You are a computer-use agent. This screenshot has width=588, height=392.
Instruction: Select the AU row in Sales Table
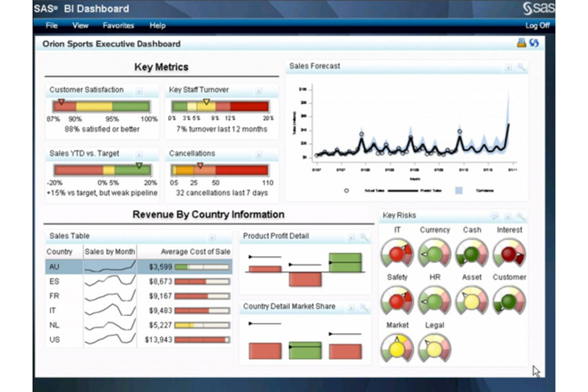pyautogui.click(x=139, y=267)
